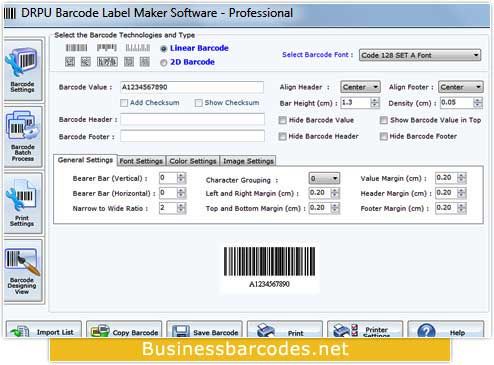Screen dimensions: 494x365
Task: Click the Print button
Action: click(x=285, y=330)
